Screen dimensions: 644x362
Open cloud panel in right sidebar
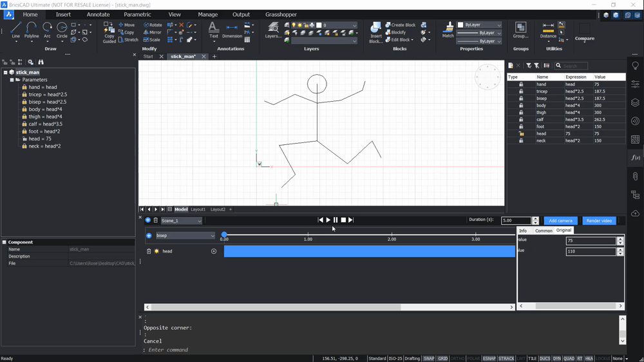pos(636,213)
